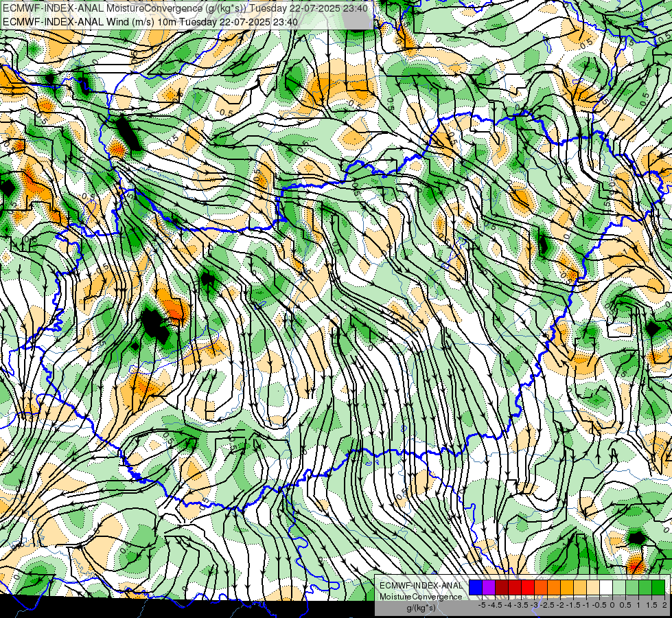Click the darkest green swatch ending at 2
672x618 pixels.
pyautogui.click(x=658, y=588)
